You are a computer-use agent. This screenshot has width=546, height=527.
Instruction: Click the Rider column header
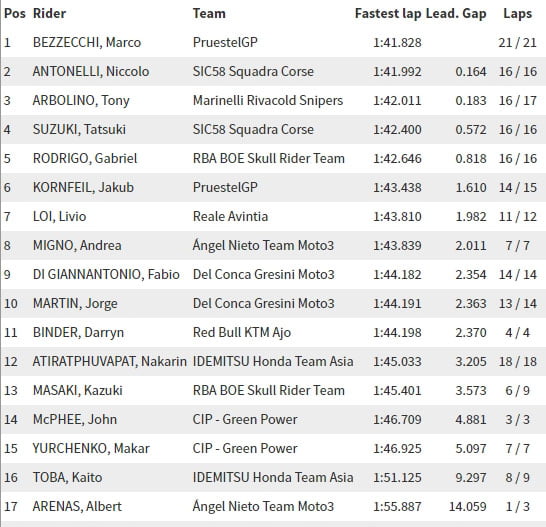49,14
